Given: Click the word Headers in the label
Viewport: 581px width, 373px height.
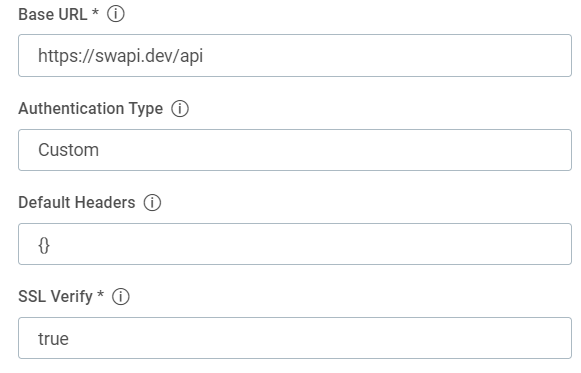Looking at the screenshot, I should [105, 203].
